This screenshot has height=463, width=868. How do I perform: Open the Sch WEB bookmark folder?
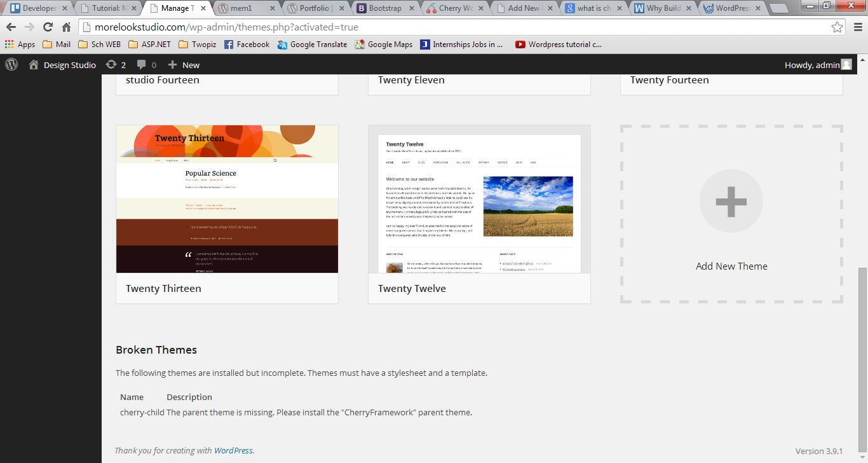(99, 45)
